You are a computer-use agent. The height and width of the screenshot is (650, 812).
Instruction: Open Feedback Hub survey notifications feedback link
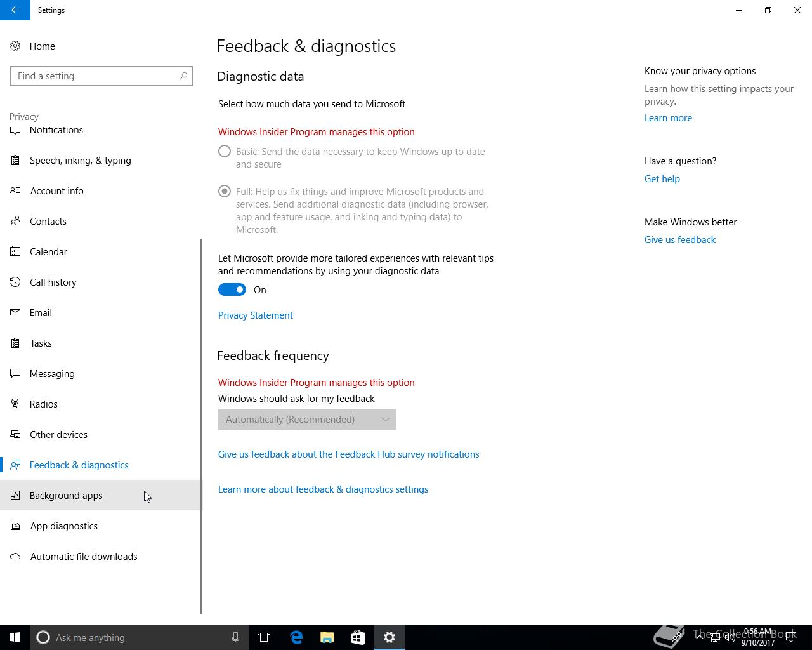point(349,454)
